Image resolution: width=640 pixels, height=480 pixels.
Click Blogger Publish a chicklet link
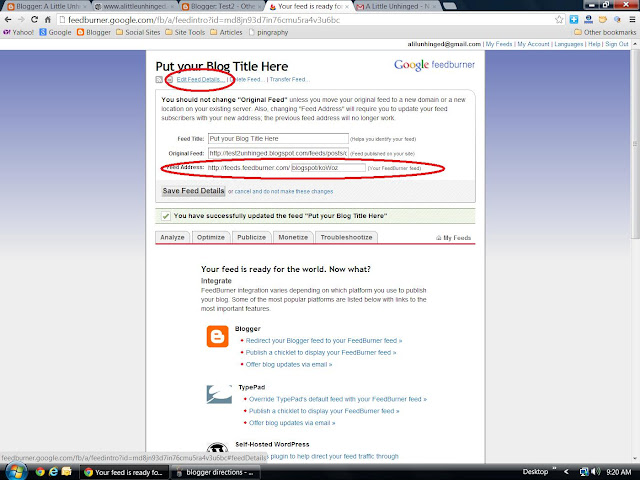[x=321, y=352]
